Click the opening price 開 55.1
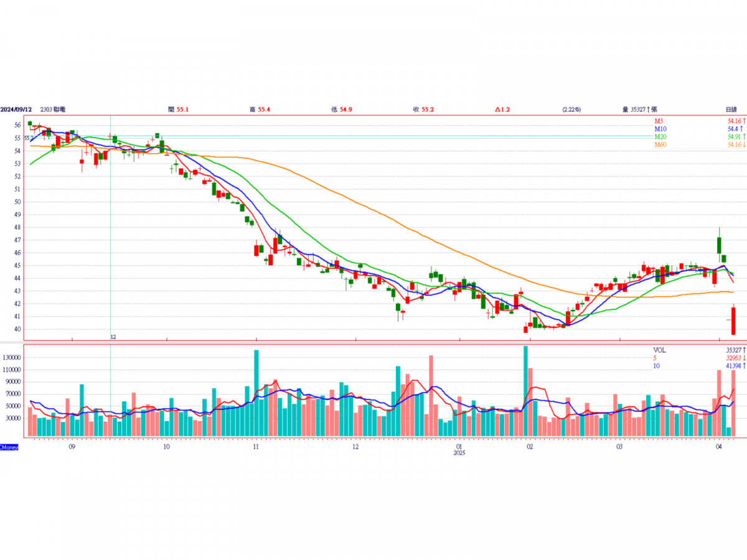The image size is (747, 560). [178, 110]
